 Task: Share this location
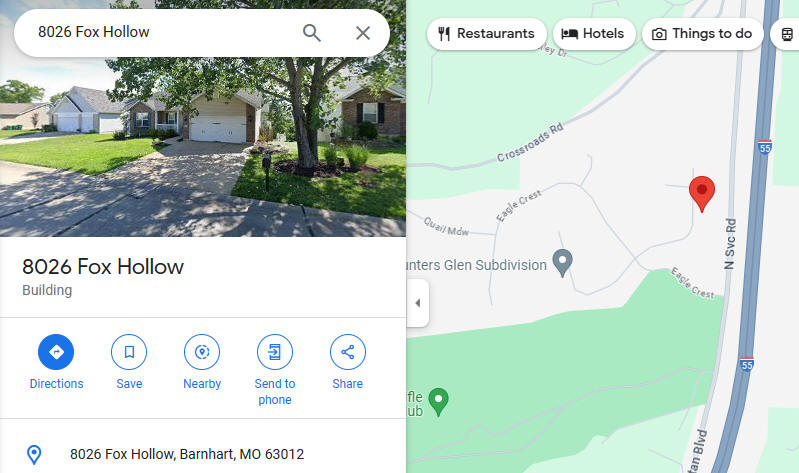click(x=348, y=362)
